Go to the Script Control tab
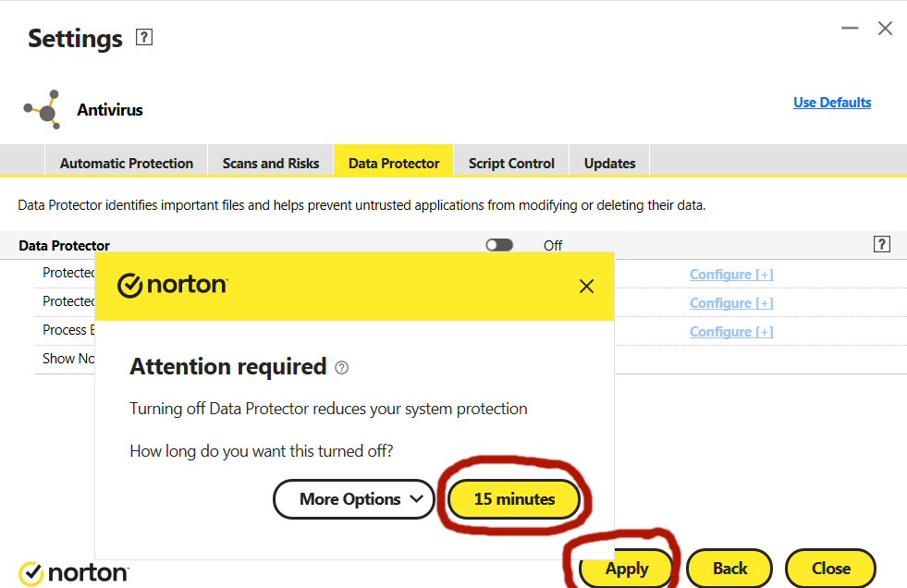 (x=511, y=164)
